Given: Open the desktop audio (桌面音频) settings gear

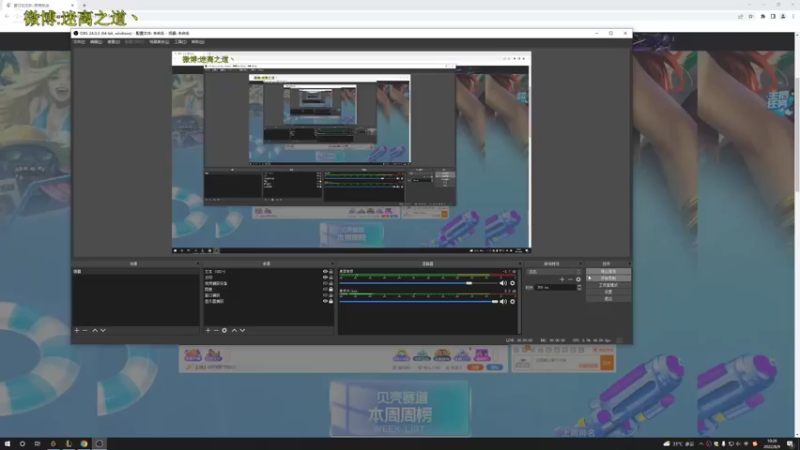Looking at the screenshot, I should pyautogui.click(x=513, y=283).
